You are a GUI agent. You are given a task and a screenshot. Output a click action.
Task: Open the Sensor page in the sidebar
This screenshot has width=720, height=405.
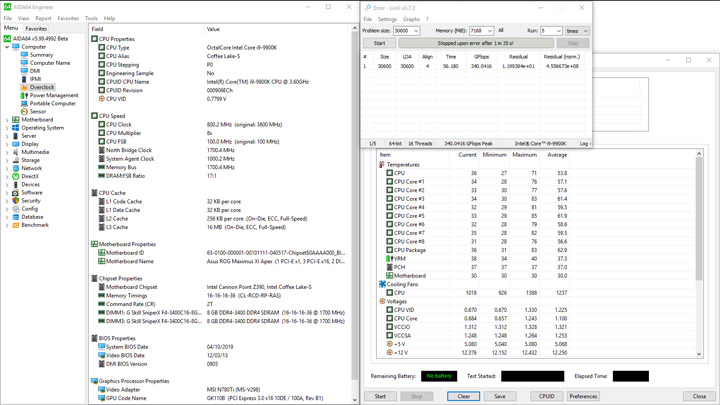[x=37, y=111]
